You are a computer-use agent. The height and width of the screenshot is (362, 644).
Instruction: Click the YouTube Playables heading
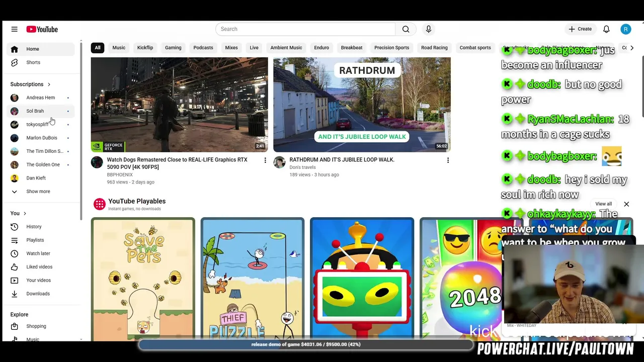pyautogui.click(x=137, y=201)
